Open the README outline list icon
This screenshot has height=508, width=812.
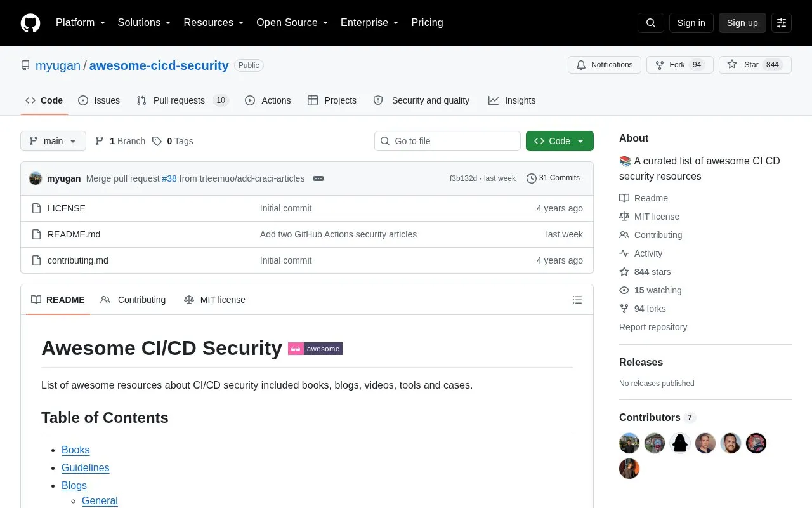pos(577,300)
